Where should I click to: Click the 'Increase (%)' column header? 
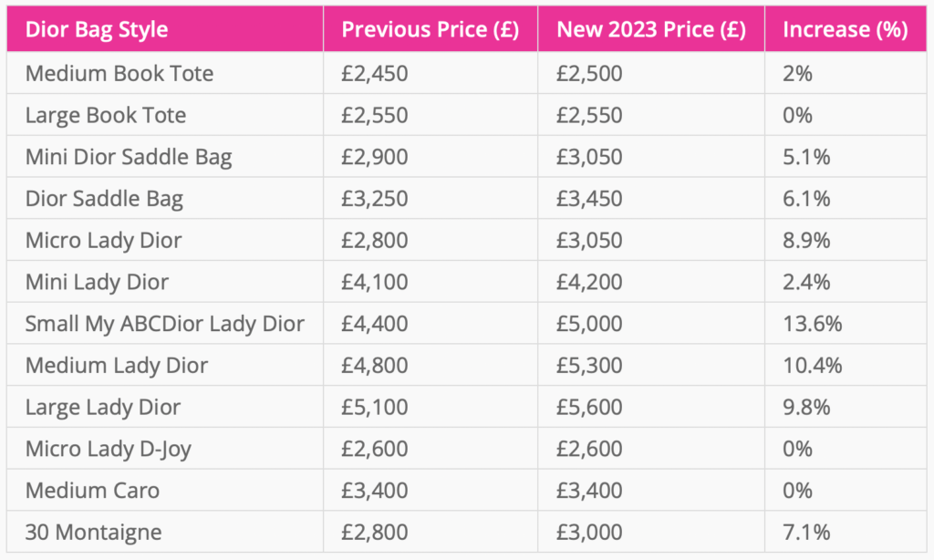[845, 29]
